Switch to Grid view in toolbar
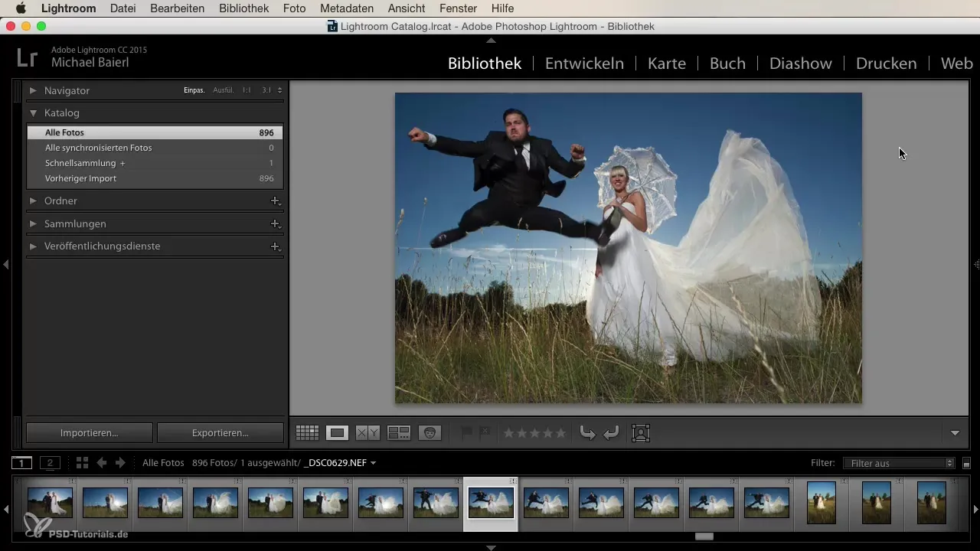 coord(307,433)
